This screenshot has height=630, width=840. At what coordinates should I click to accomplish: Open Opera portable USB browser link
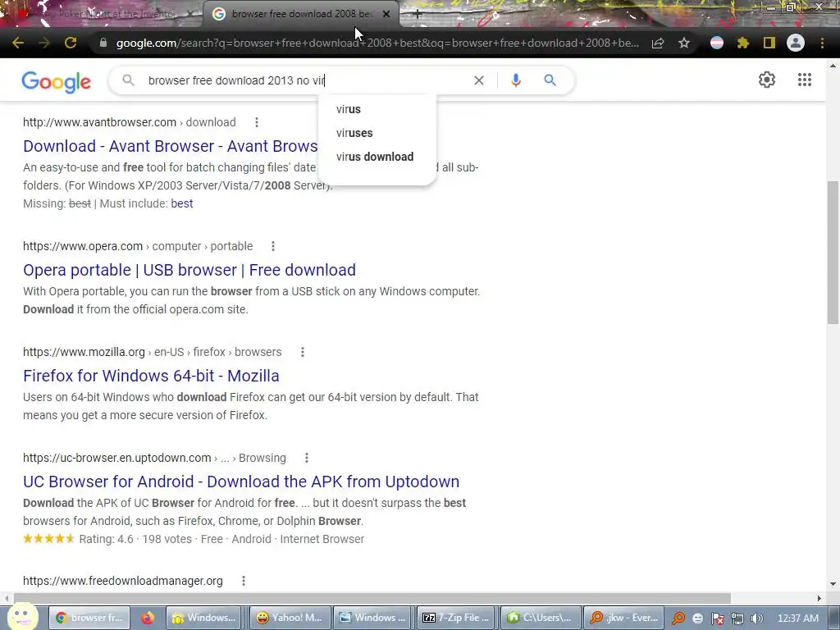189,270
